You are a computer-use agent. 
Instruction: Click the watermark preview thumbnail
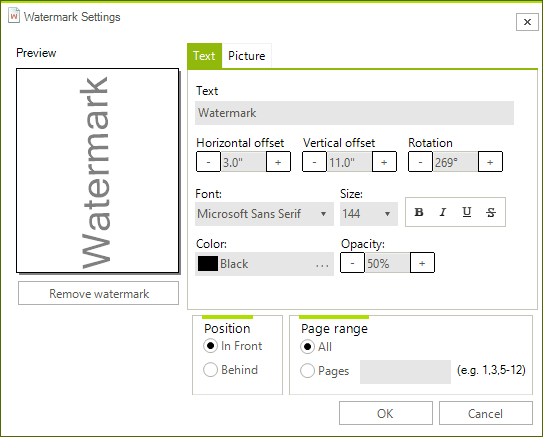98,170
